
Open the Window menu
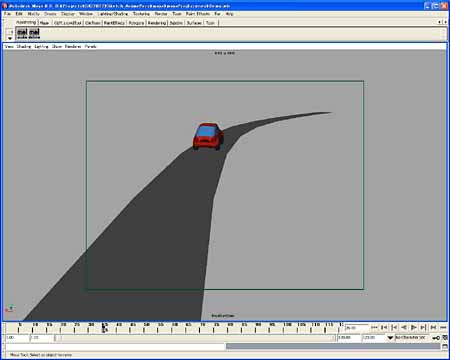pos(86,14)
